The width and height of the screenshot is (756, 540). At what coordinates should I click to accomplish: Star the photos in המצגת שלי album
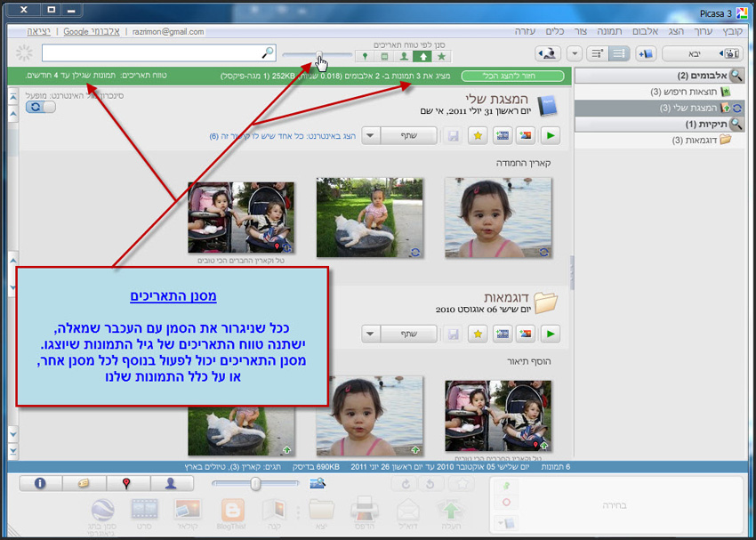(x=478, y=135)
